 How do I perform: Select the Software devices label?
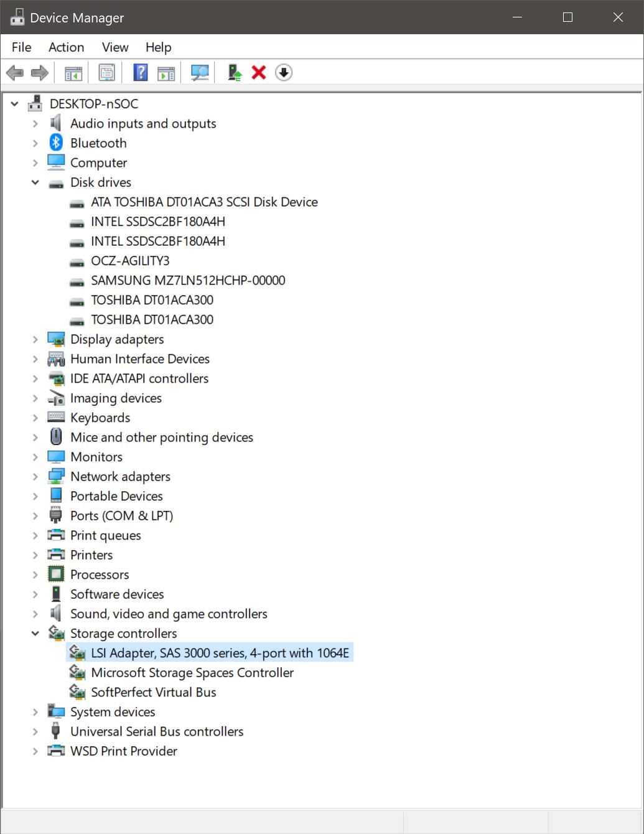117,594
